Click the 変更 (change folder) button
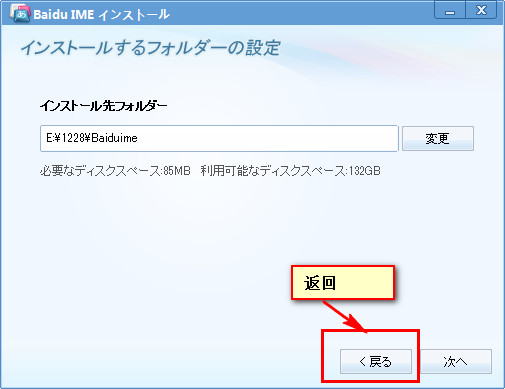This screenshot has width=505, height=389. (438, 138)
